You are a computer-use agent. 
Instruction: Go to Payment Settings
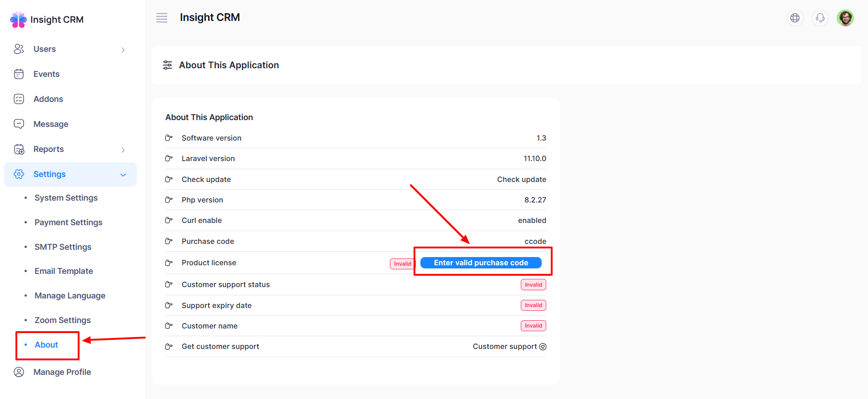coord(68,222)
